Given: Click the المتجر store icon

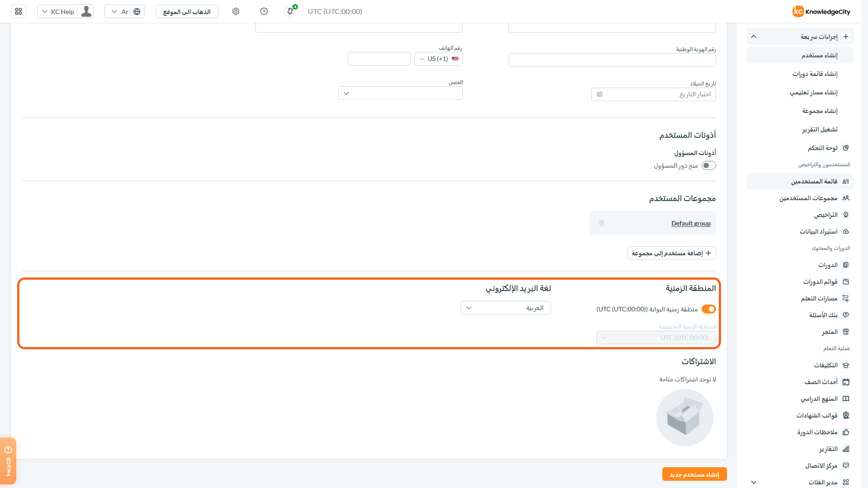Looking at the screenshot, I should [846, 332].
